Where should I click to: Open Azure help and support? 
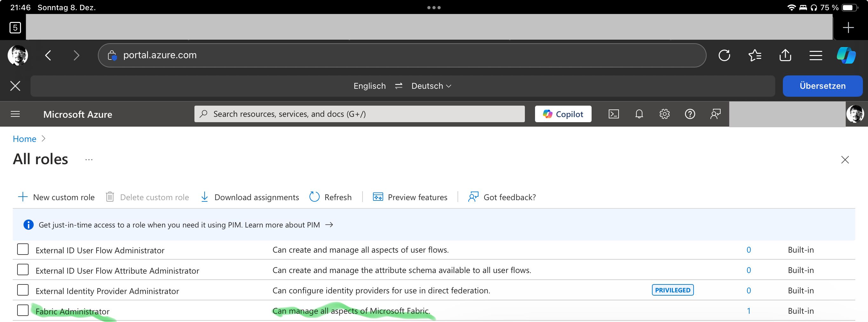(690, 114)
